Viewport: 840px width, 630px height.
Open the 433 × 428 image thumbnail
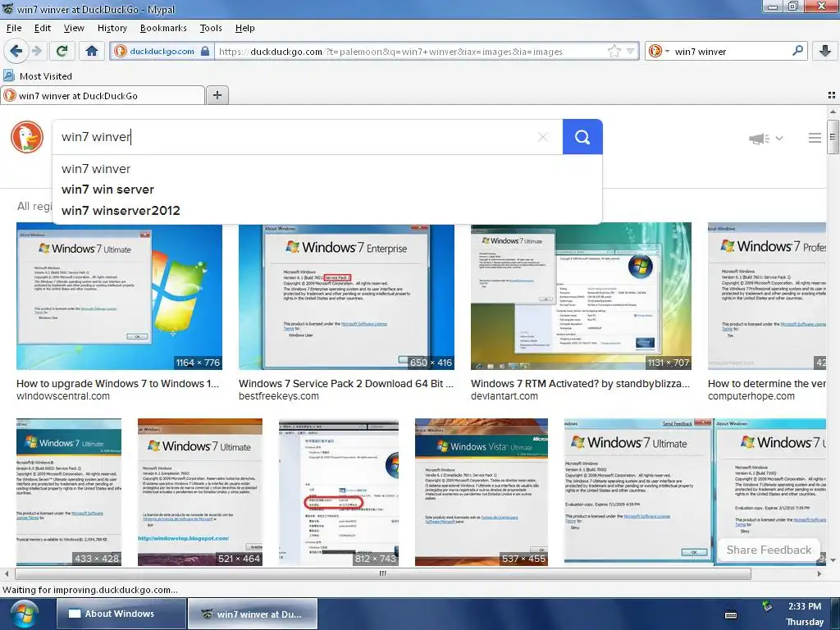(x=69, y=492)
